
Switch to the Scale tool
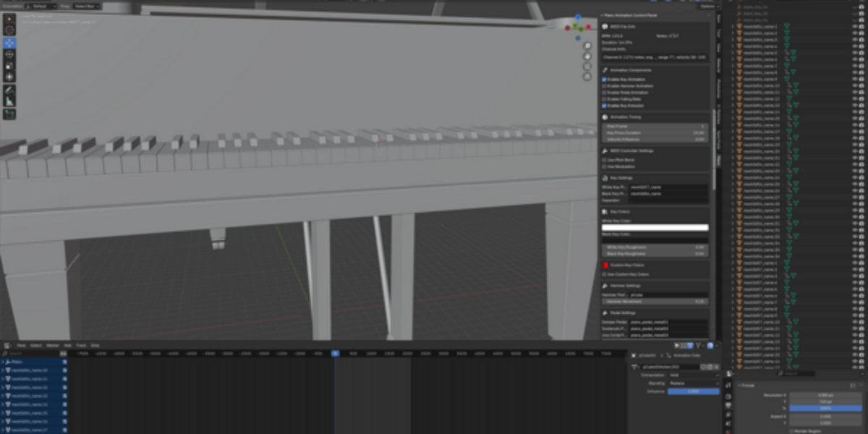pos(9,66)
